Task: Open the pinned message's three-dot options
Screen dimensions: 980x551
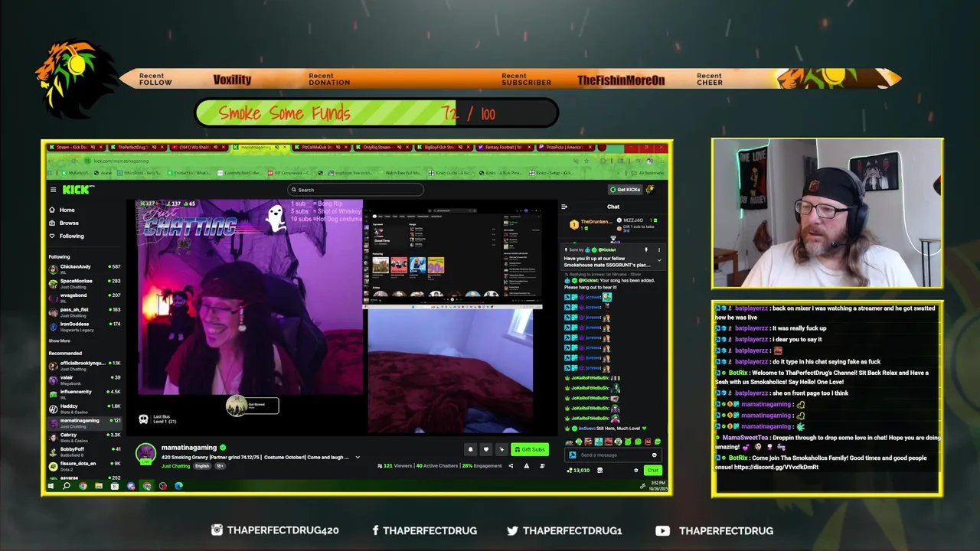Action: [658, 249]
